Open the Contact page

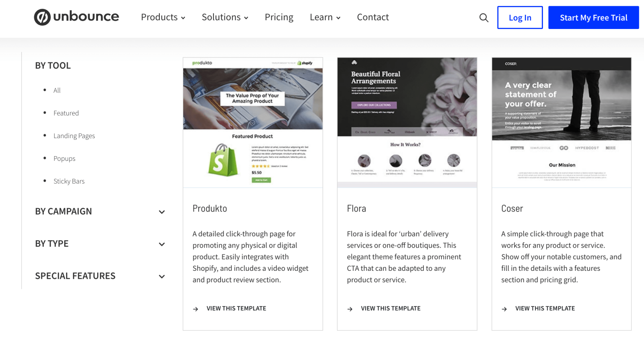pyautogui.click(x=373, y=17)
